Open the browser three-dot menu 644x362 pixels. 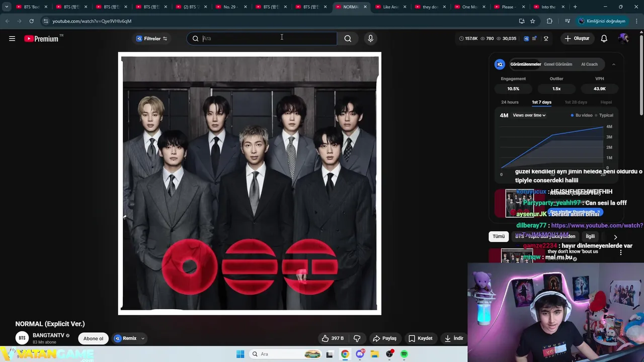(636, 21)
